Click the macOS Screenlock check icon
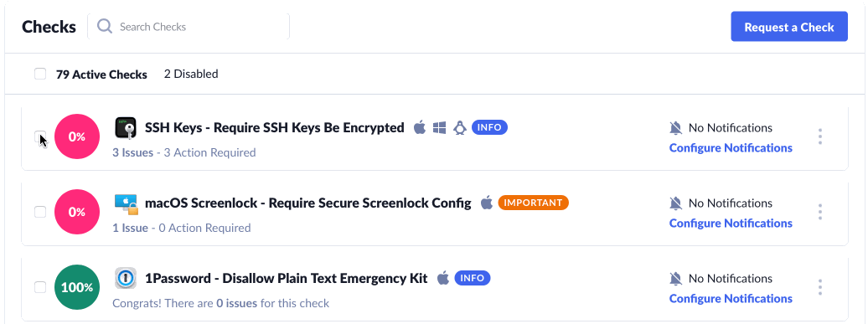The image size is (868, 324). point(126,203)
